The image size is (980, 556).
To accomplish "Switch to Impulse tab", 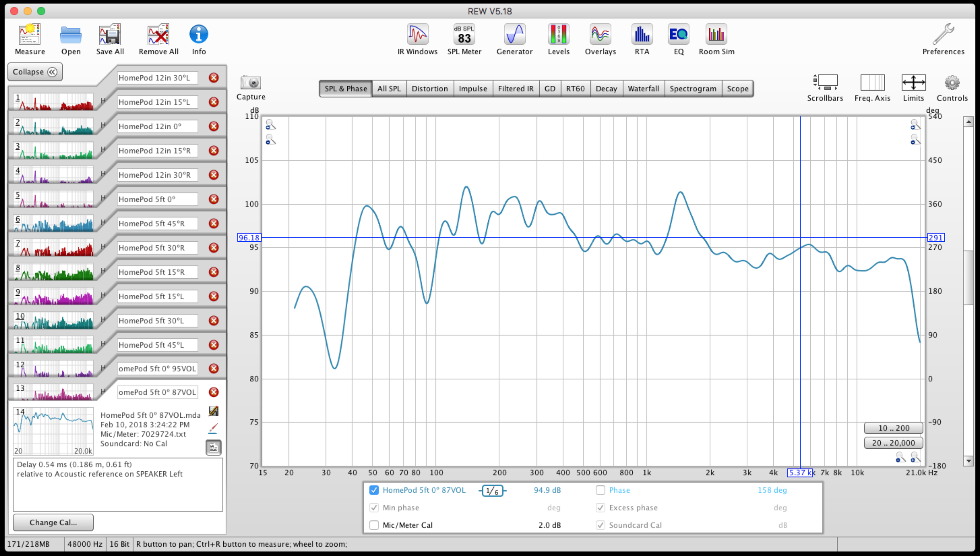I will pos(473,88).
